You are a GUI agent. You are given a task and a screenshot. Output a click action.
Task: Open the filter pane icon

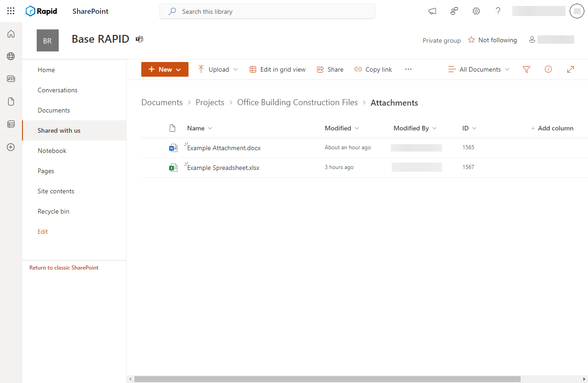tap(526, 69)
